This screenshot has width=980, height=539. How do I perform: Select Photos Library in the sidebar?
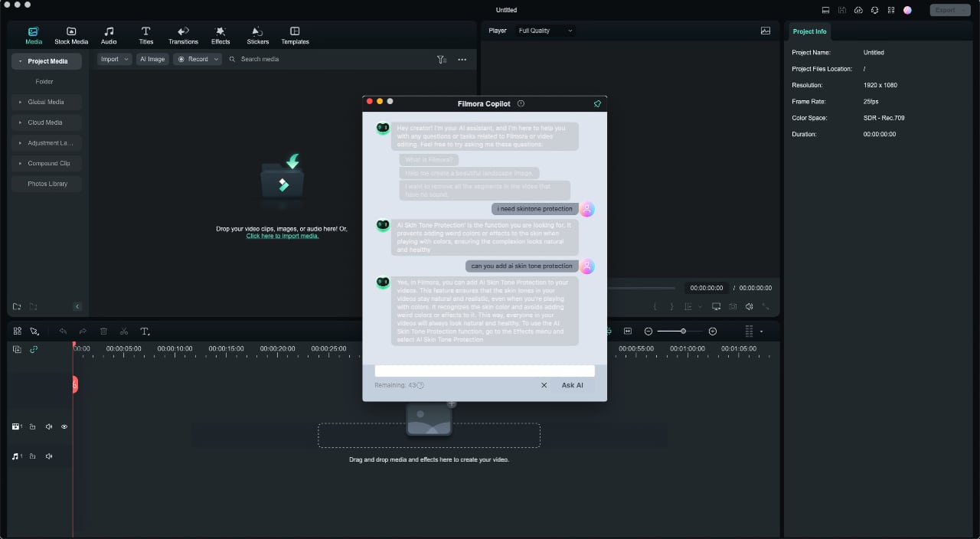(x=46, y=183)
